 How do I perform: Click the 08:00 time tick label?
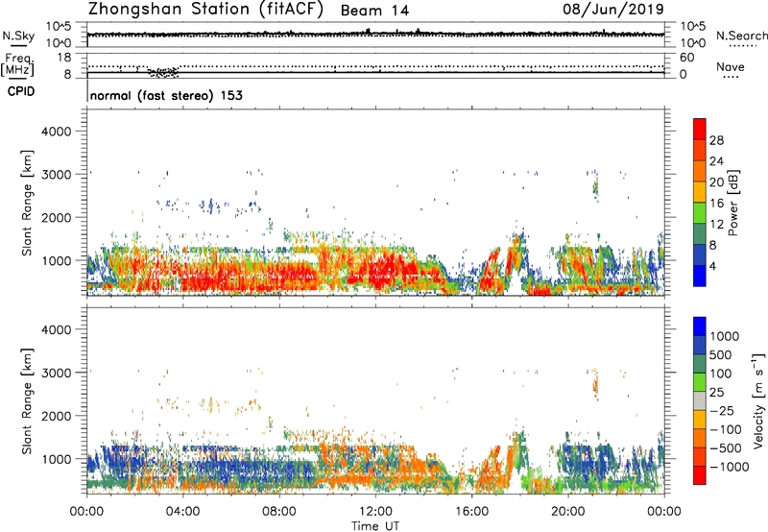[279, 512]
